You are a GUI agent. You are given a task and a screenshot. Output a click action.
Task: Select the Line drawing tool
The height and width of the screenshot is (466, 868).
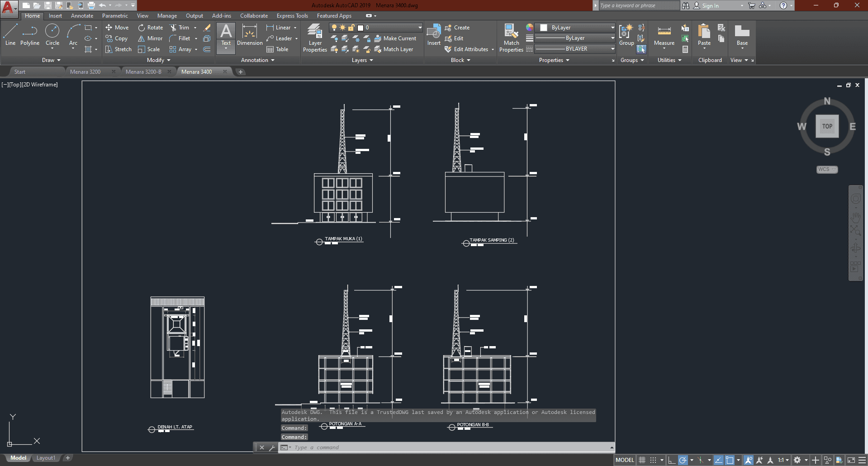(10, 35)
